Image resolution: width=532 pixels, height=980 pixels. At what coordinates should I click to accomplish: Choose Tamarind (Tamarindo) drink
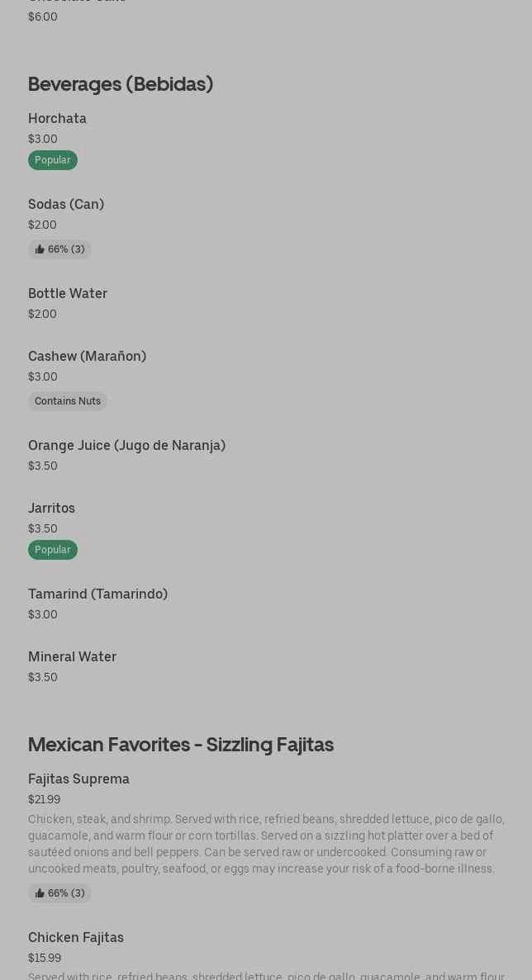97,594
